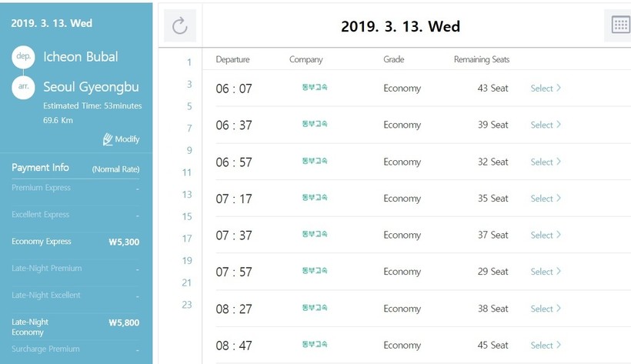Click company logo for 07:37 bus
The height and width of the screenshot is (364, 631).
315,235
